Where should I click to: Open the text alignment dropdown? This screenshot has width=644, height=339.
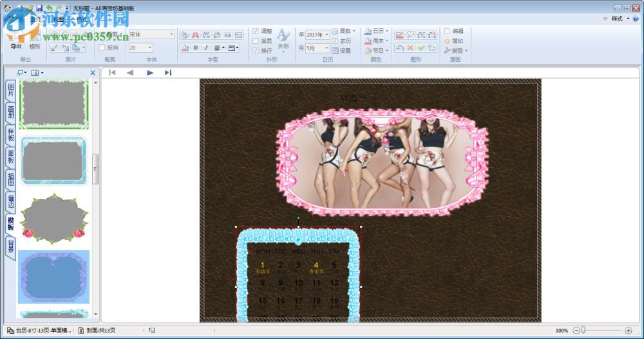pyautogui.click(x=220, y=48)
